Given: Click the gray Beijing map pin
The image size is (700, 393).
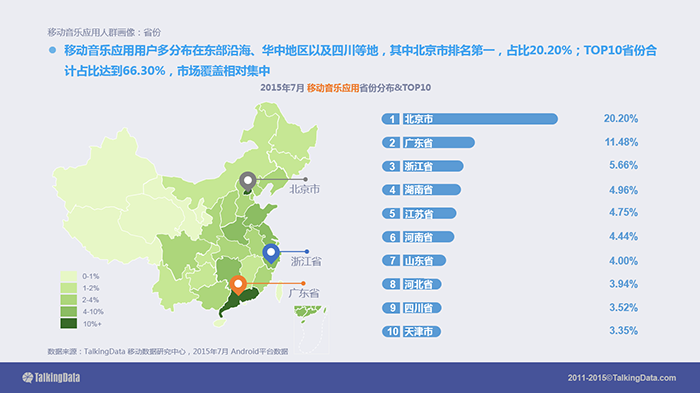Looking at the screenshot, I should pos(248,182).
